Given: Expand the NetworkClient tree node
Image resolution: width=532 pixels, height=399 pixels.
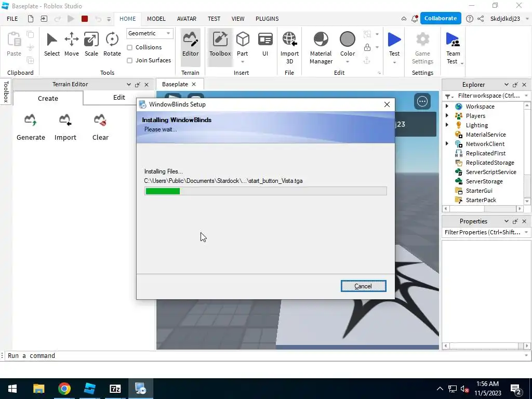Looking at the screenshot, I should tap(447, 143).
